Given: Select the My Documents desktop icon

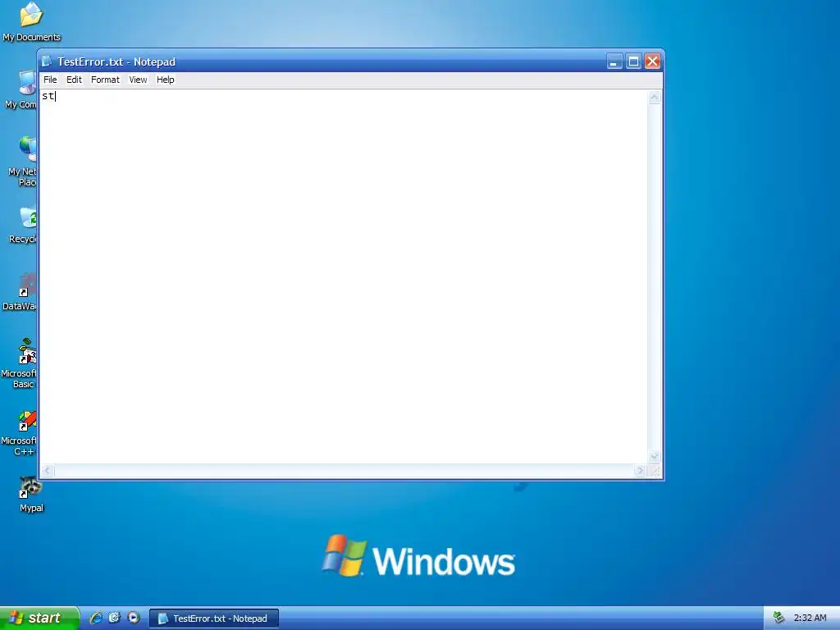Looking at the screenshot, I should 31,22.
